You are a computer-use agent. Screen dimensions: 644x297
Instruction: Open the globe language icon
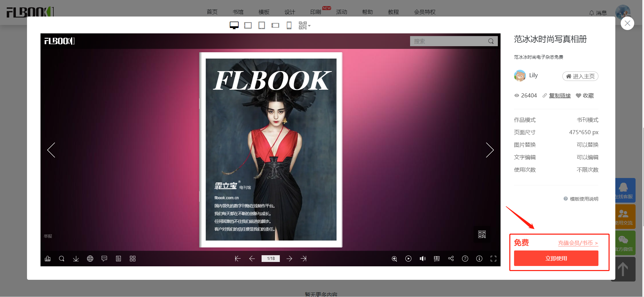(x=90, y=259)
